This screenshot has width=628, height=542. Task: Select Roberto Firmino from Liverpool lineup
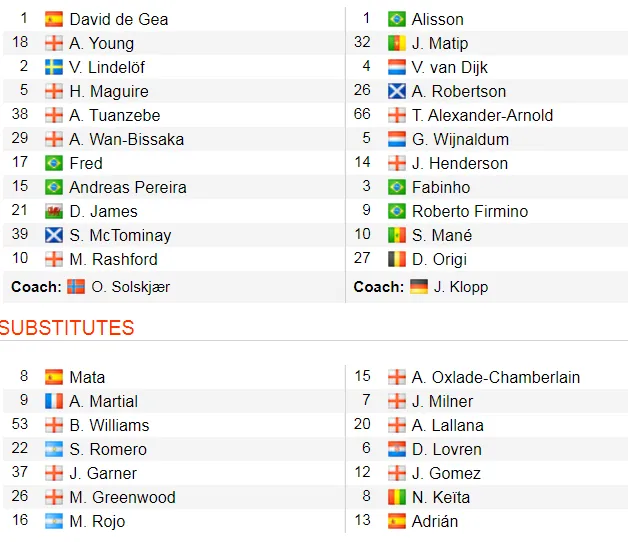tap(469, 211)
